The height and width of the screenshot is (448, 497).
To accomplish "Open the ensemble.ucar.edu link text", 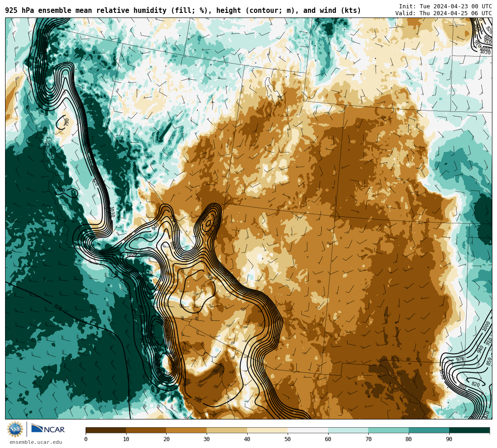I will [36, 442].
